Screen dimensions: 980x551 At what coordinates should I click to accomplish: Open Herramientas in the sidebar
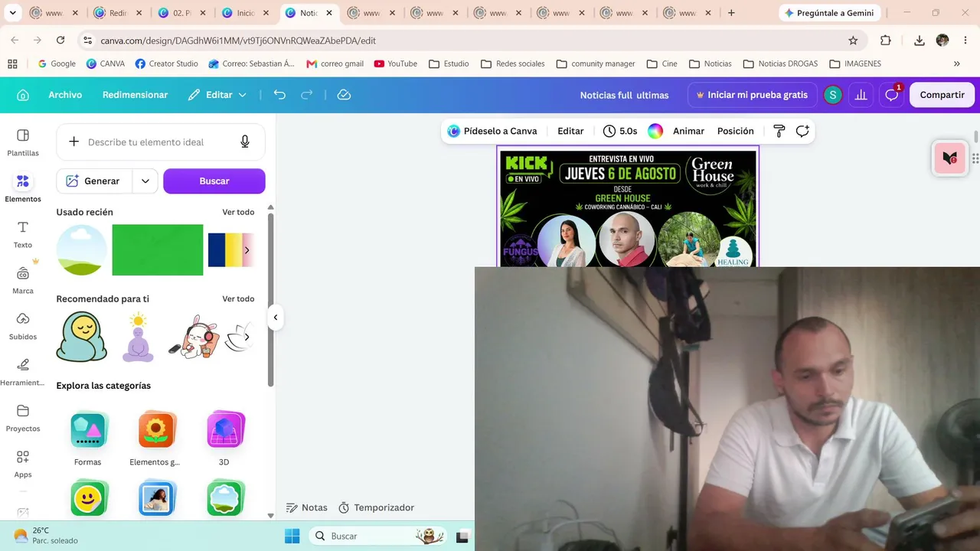23,372
